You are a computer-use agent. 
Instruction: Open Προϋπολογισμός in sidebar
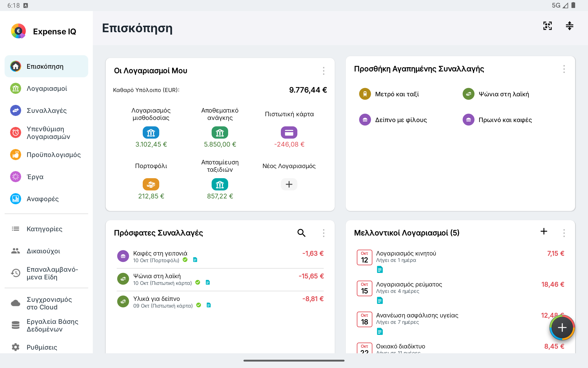pyautogui.click(x=46, y=155)
